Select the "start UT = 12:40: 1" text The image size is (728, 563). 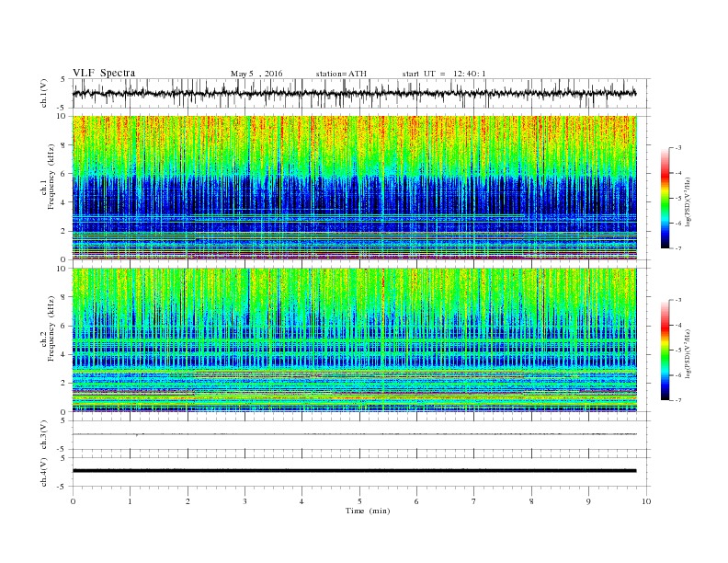click(444, 74)
